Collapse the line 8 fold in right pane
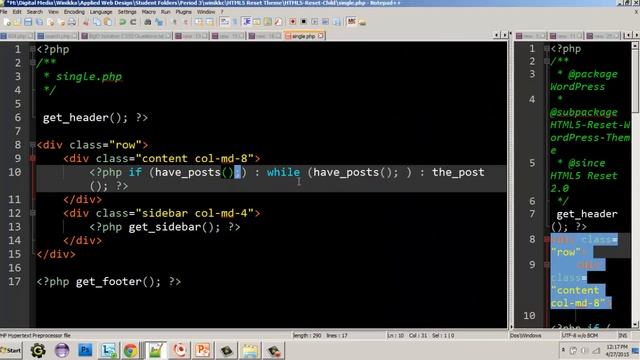 (x=547, y=239)
